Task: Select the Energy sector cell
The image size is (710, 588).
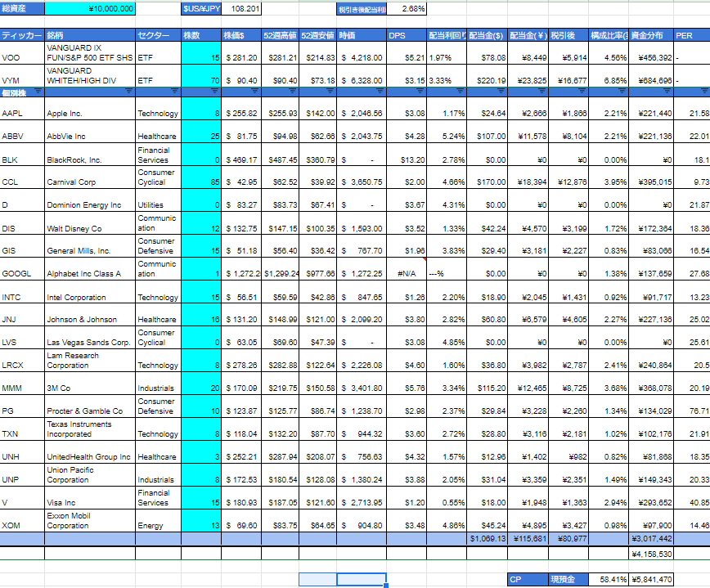Action: 158,521
